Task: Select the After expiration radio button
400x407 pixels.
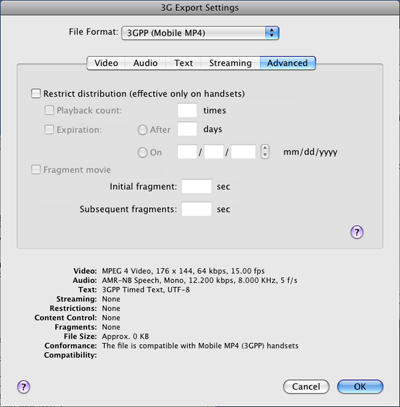Action: [142, 130]
